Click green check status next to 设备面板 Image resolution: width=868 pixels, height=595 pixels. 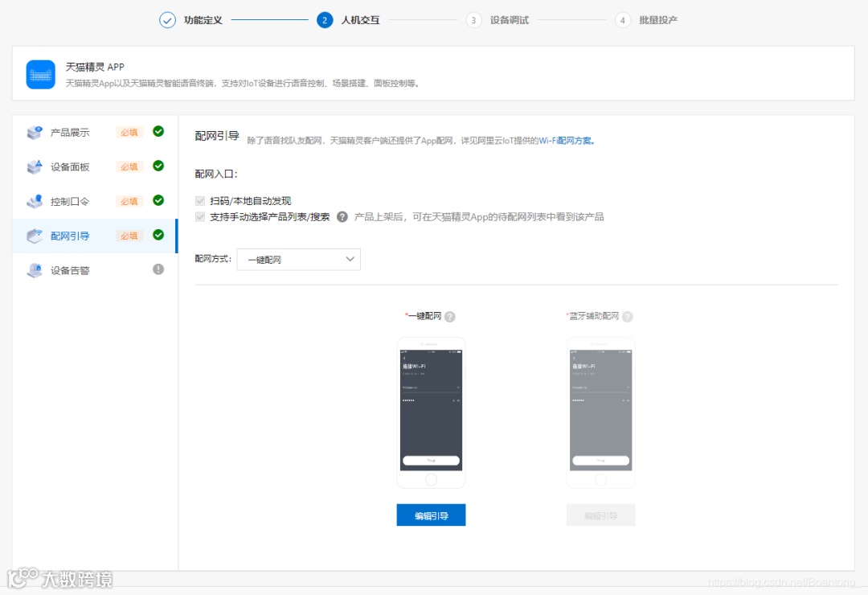(158, 166)
